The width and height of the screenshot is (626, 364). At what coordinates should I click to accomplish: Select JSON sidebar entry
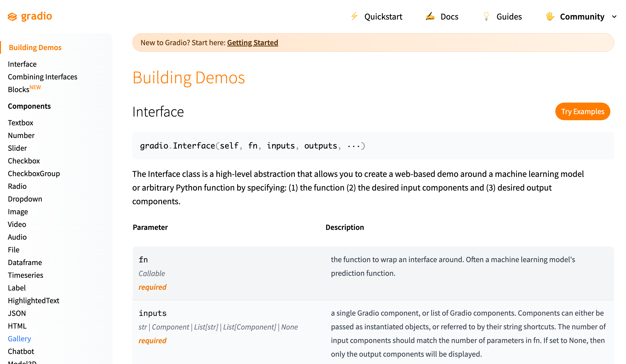click(17, 313)
